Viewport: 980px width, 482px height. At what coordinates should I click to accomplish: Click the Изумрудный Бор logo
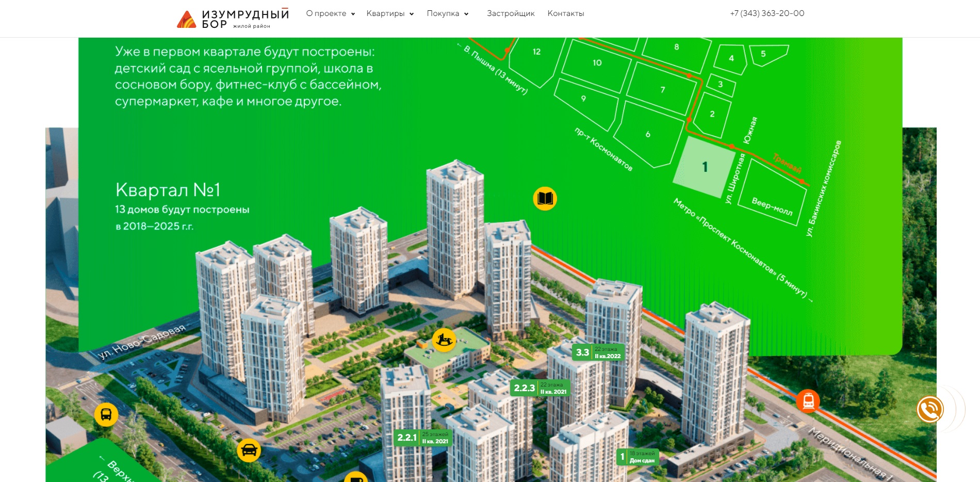pyautogui.click(x=233, y=19)
